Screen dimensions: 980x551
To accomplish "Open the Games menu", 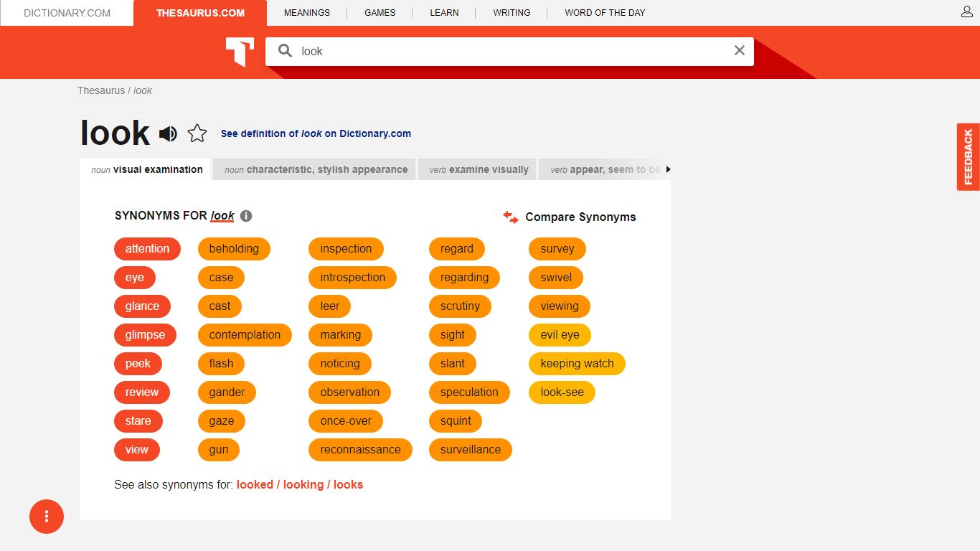I will (x=380, y=13).
